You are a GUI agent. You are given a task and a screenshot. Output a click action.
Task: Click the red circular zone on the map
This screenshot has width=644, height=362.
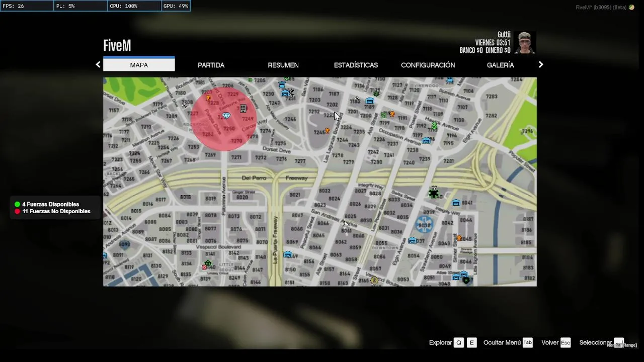point(224,119)
